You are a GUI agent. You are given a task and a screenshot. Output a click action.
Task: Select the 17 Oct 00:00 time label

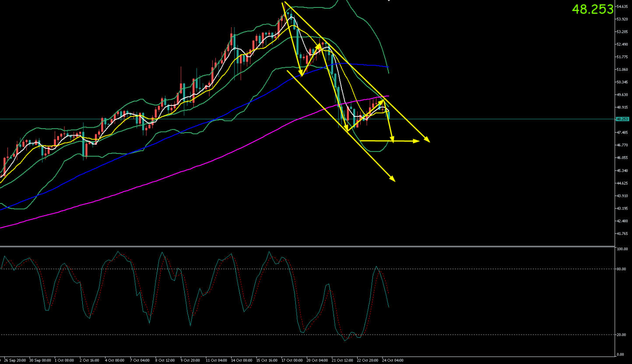tap(291, 360)
